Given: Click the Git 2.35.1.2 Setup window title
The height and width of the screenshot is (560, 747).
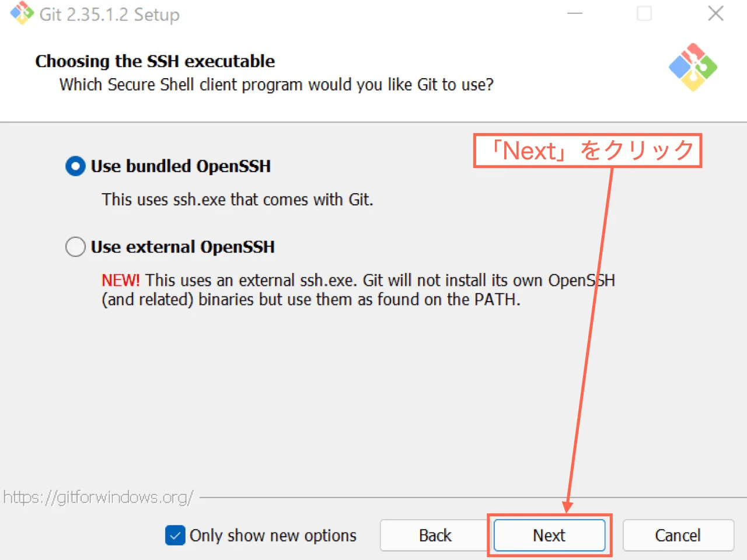Looking at the screenshot, I should [x=109, y=14].
